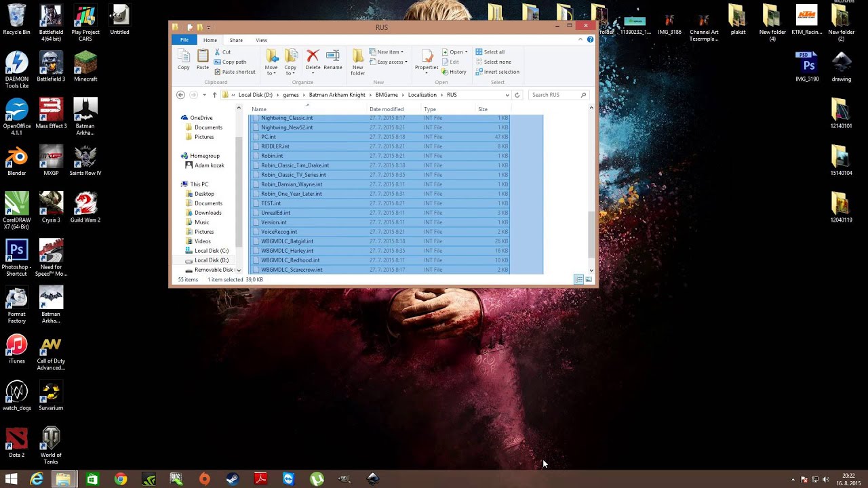Select OneDrive in the navigation pane
Screen dimensions: 868x488
coord(201,118)
